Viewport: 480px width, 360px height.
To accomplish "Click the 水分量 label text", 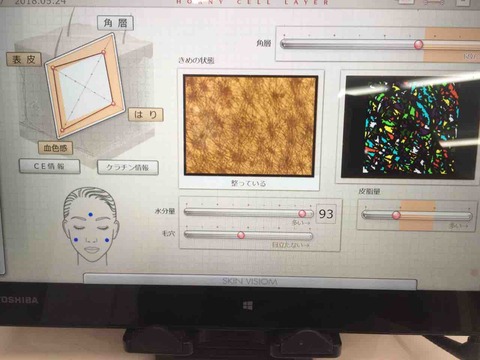I will tap(165, 211).
